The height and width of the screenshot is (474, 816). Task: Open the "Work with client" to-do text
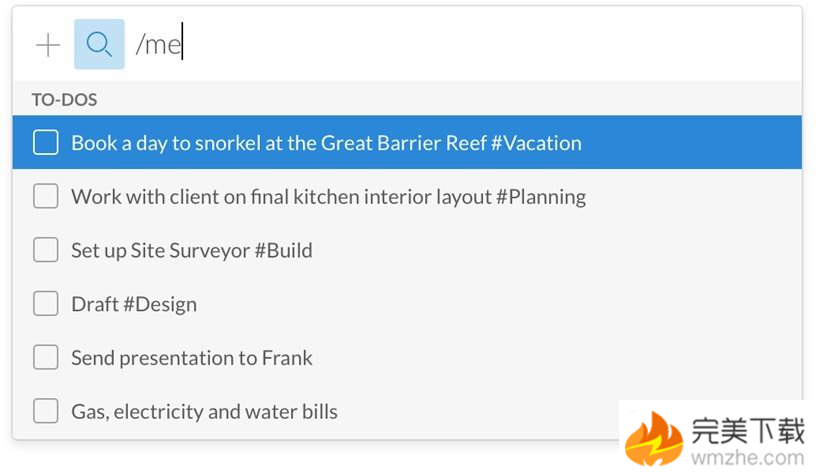click(x=281, y=197)
